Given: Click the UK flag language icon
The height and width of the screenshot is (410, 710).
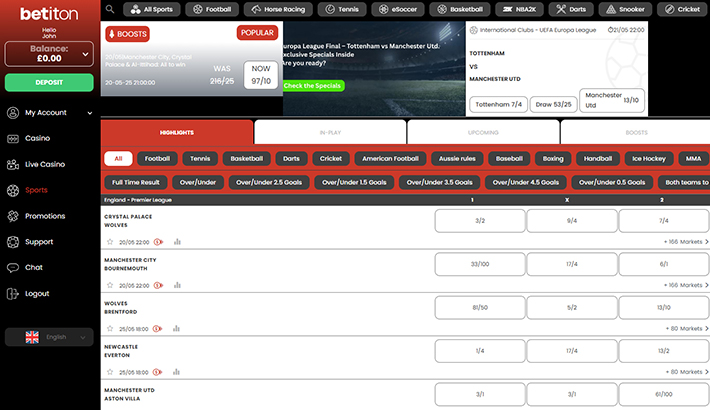Looking at the screenshot, I should [x=32, y=337].
